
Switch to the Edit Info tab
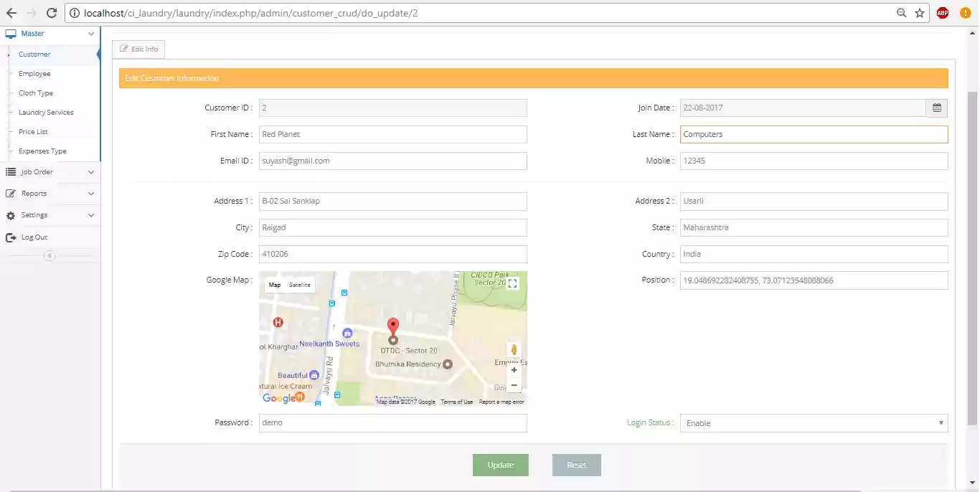click(x=138, y=49)
